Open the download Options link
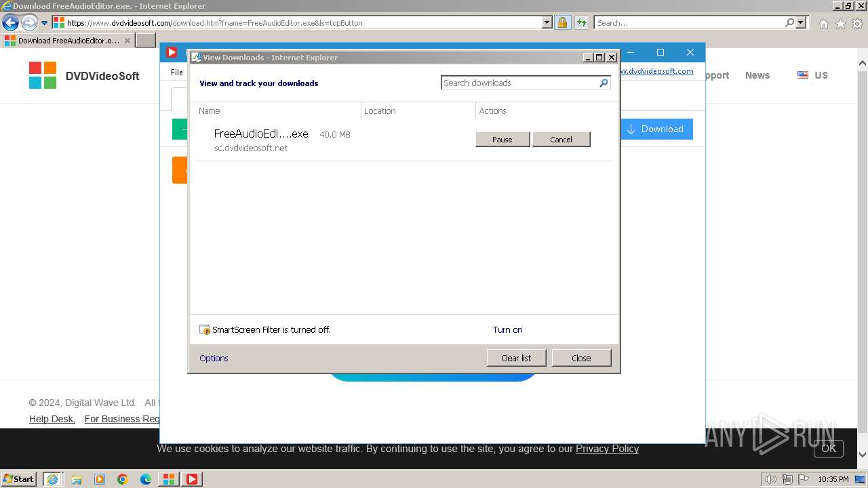 pyautogui.click(x=214, y=358)
